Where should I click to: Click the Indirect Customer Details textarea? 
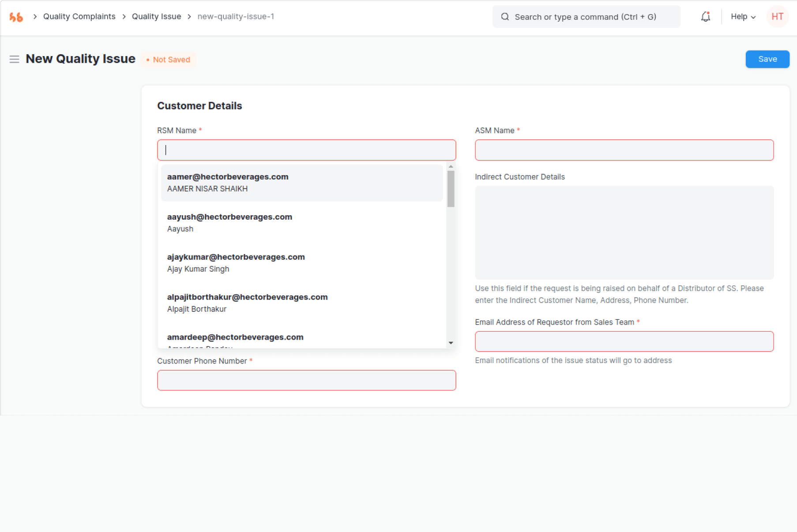(624, 232)
